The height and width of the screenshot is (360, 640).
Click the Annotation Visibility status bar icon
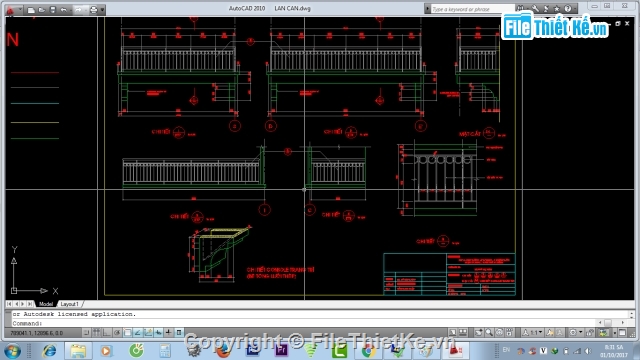click(x=550, y=333)
